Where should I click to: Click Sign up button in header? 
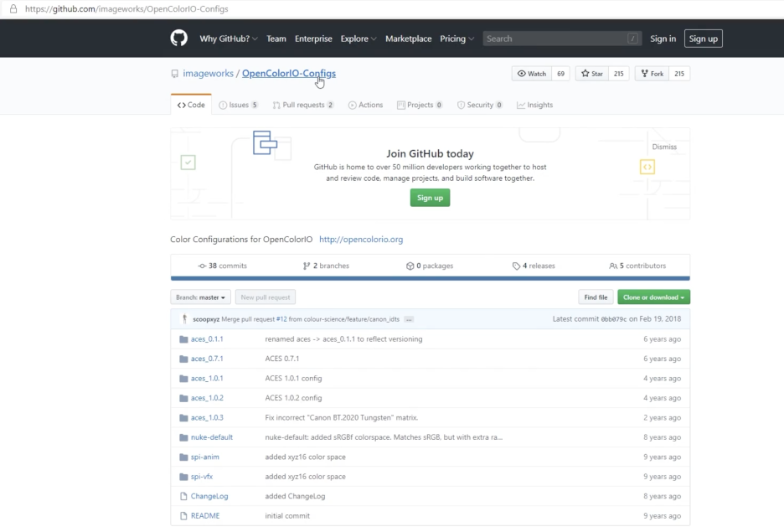point(703,39)
